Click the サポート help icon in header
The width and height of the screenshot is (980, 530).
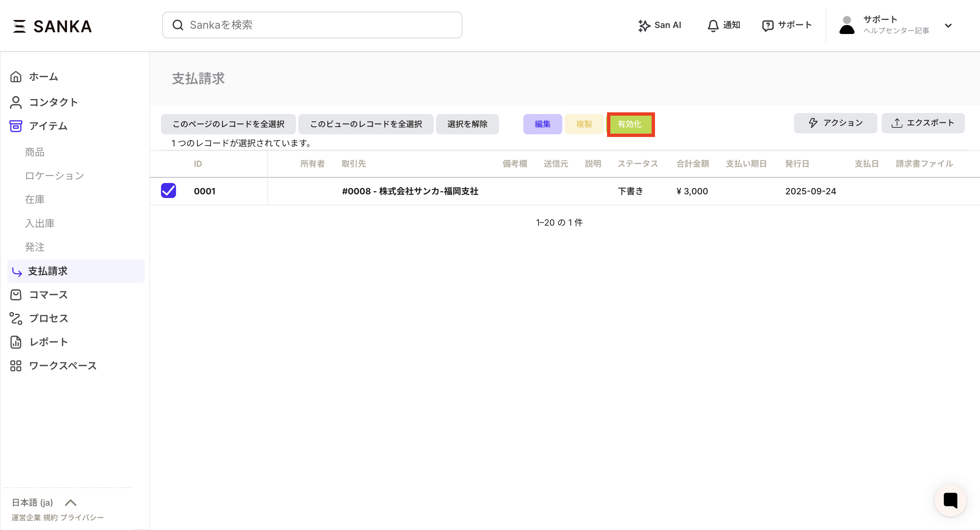point(767,25)
